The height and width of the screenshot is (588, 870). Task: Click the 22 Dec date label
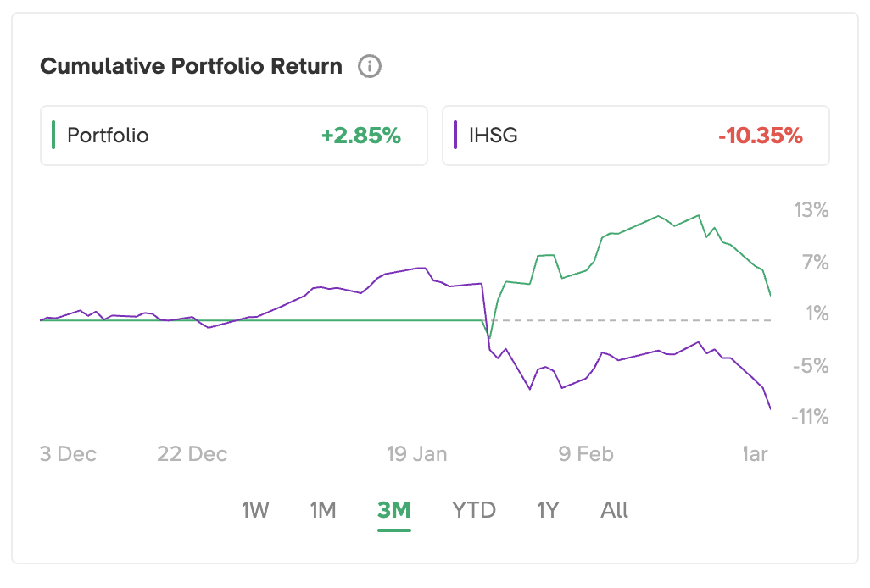(192, 454)
